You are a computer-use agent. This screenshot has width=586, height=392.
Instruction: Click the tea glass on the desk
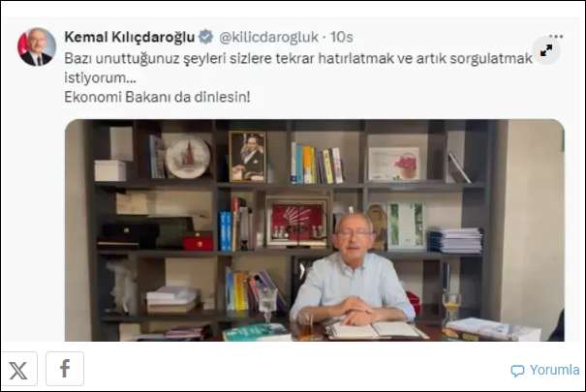click(x=306, y=325)
